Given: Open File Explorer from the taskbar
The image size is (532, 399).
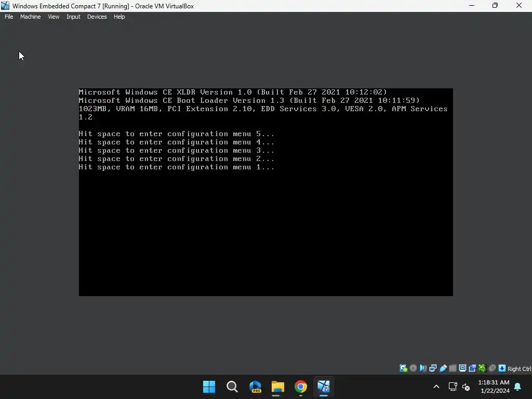Looking at the screenshot, I should point(277,387).
